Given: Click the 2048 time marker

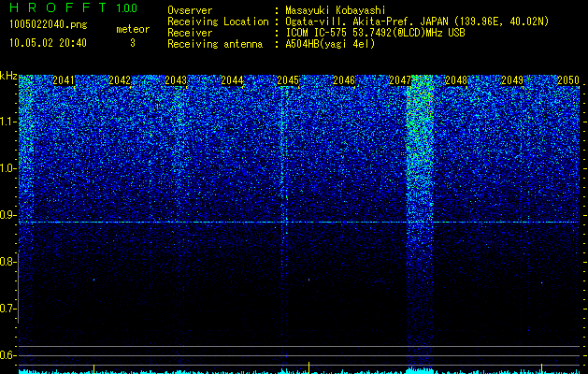Looking at the screenshot, I should click(456, 80).
